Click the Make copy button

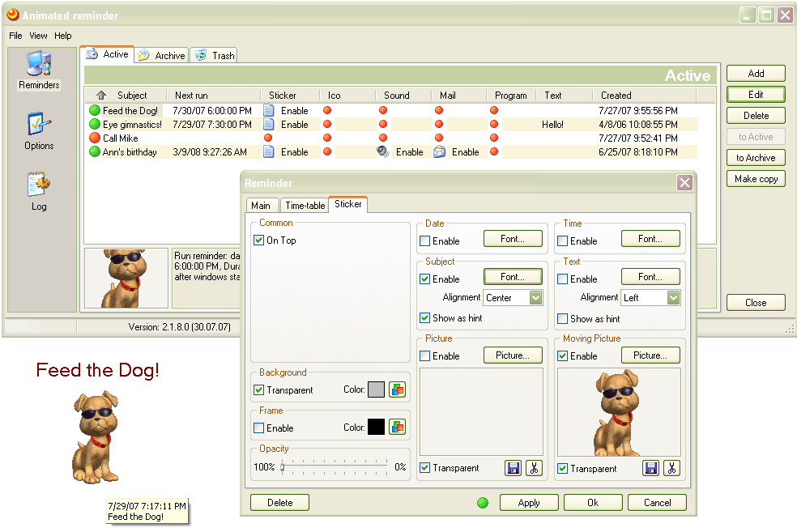click(x=756, y=179)
